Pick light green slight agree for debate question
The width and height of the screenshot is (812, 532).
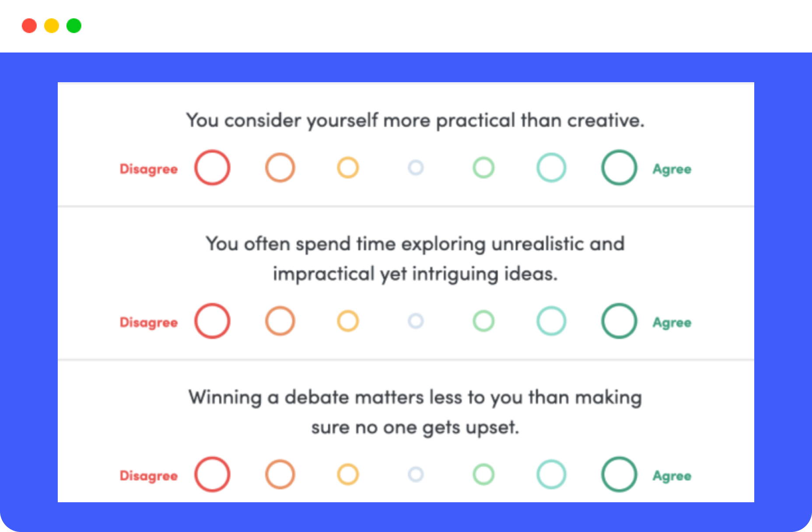coord(483,474)
